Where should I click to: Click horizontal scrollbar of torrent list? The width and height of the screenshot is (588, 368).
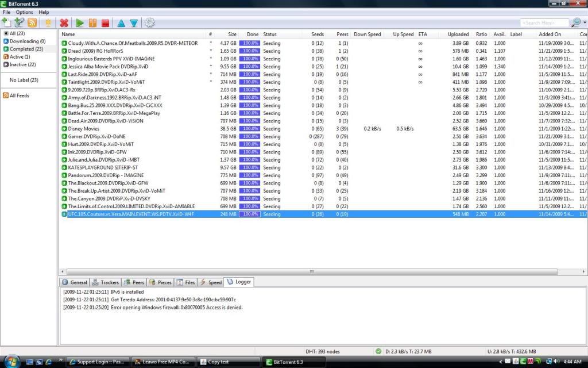[x=312, y=271]
